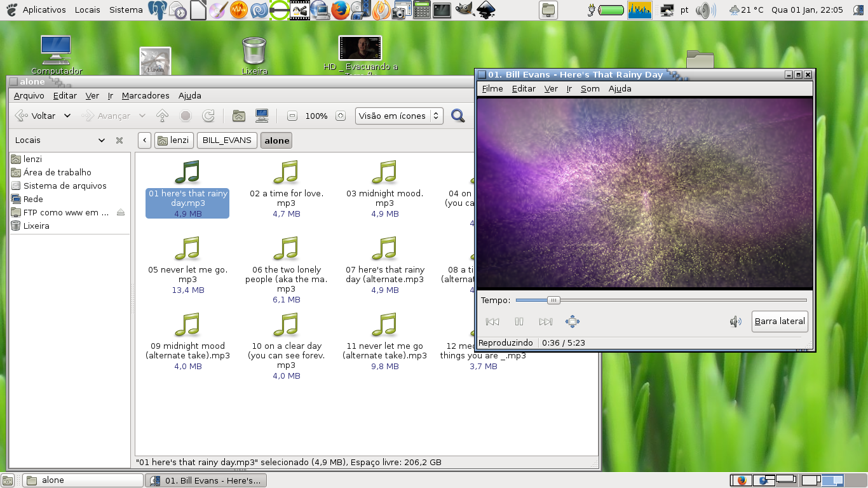Image resolution: width=868 pixels, height=488 pixels.
Task: Open the Visão em ícones dropdown
Action: (x=399, y=116)
